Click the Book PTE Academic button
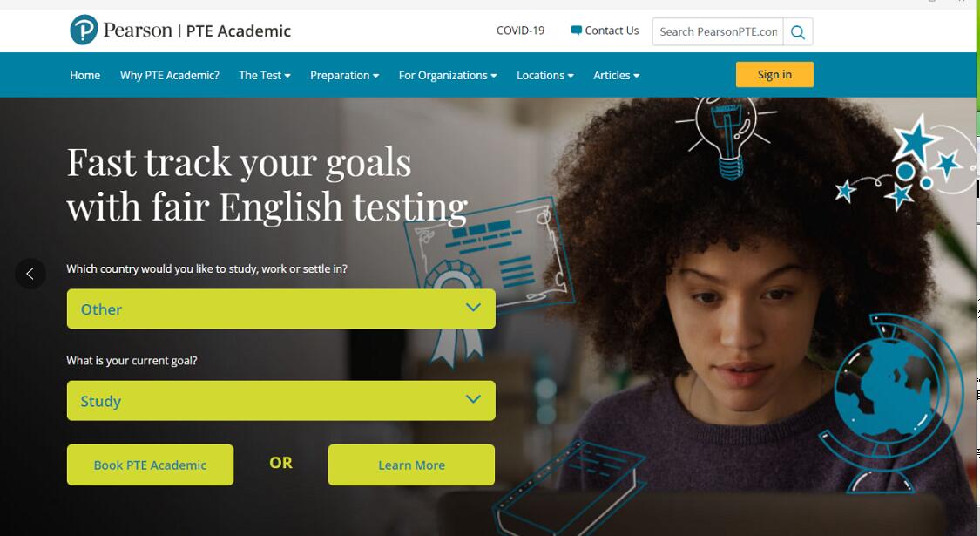The width and height of the screenshot is (980, 536). tap(150, 465)
